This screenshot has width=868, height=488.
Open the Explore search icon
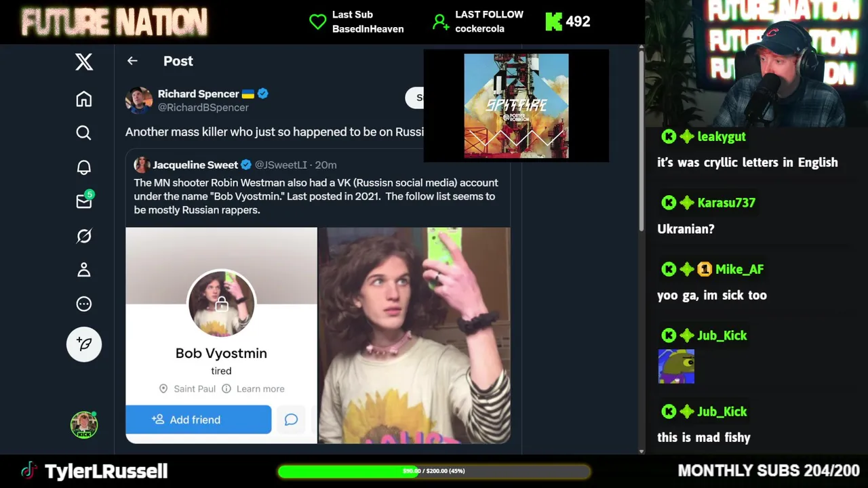pyautogui.click(x=84, y=133)
